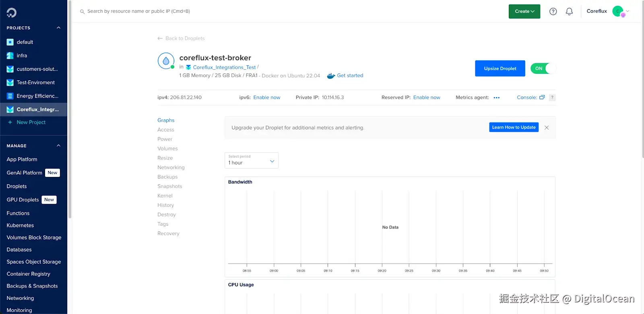
Task: Go to GenAI Platform in sidebar
Action: (x=25, y=173)
